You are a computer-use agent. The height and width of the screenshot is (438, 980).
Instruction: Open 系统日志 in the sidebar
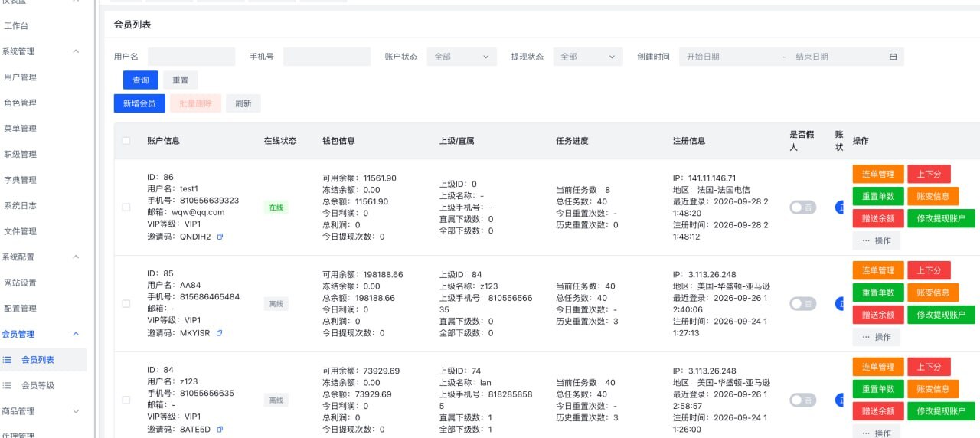point(21,205)
